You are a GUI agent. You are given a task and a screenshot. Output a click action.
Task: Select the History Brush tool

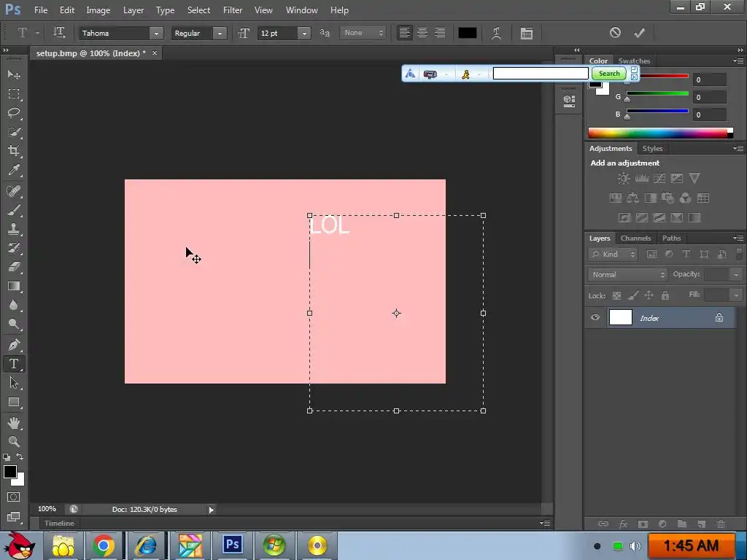14,248
